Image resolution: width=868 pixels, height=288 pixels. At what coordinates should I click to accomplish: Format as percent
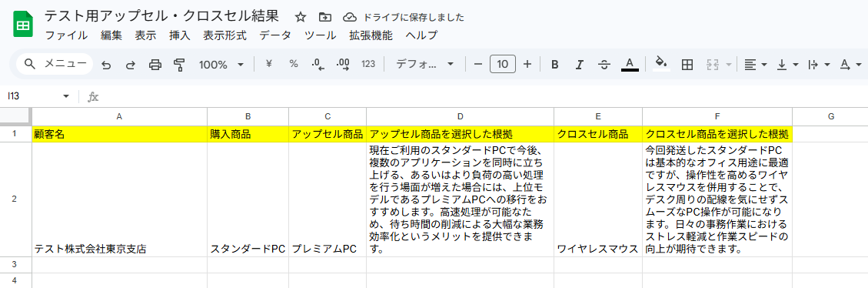click(294, 64)
